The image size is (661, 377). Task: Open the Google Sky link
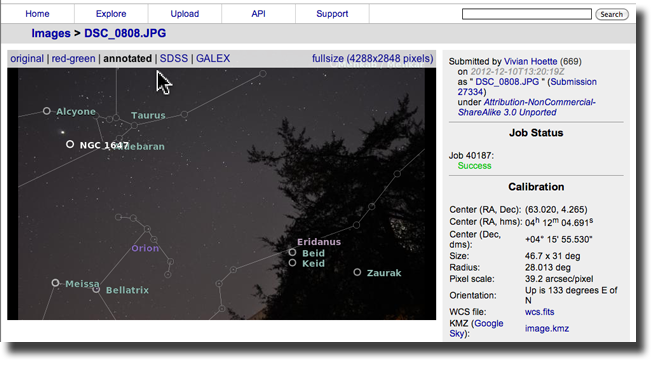click(x=476, y=329)
